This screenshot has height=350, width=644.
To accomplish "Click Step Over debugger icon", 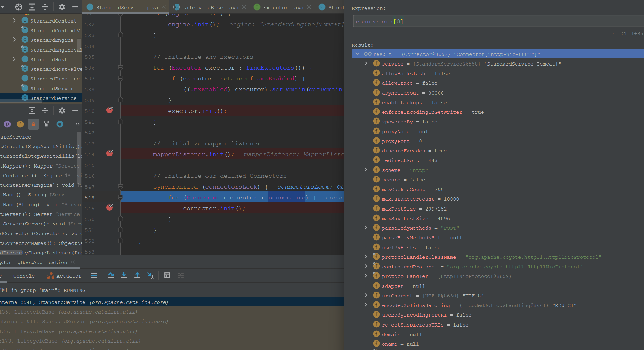I will (111, 275).
